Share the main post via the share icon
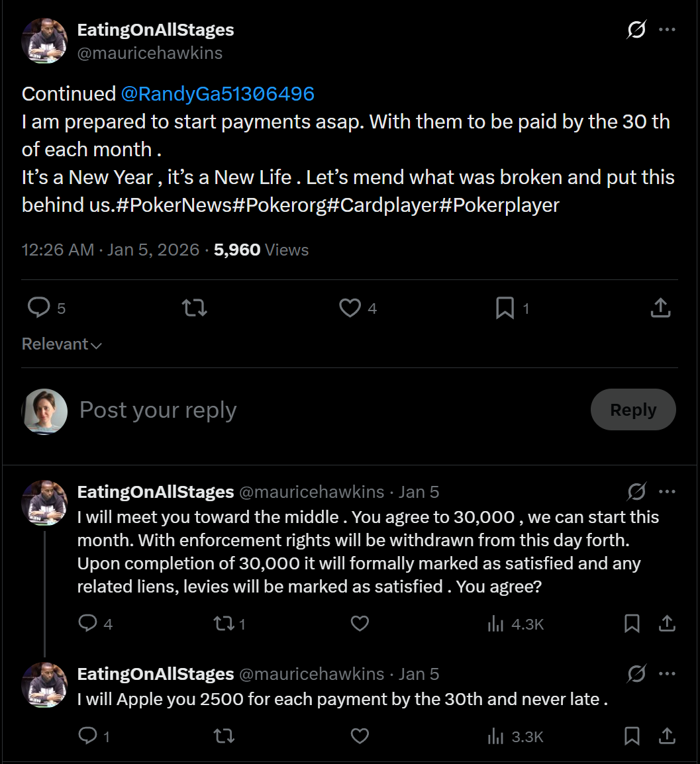 660,307
